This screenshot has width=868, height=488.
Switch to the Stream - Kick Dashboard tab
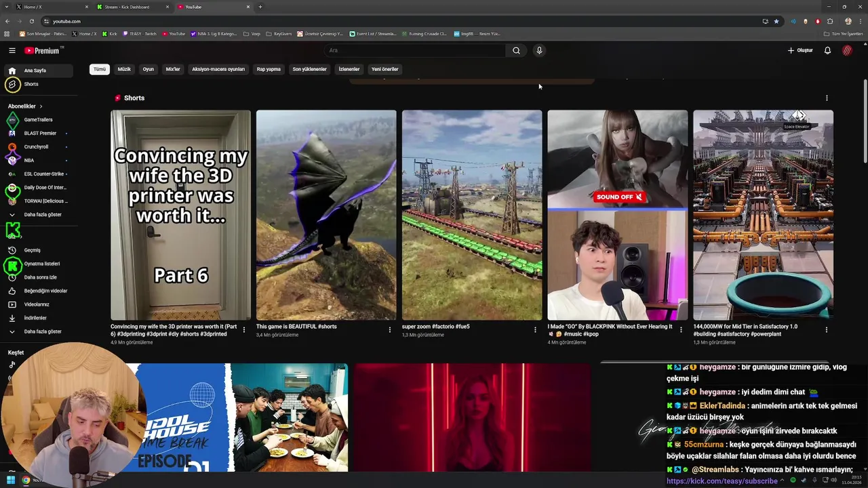click(x=134, y=7)
